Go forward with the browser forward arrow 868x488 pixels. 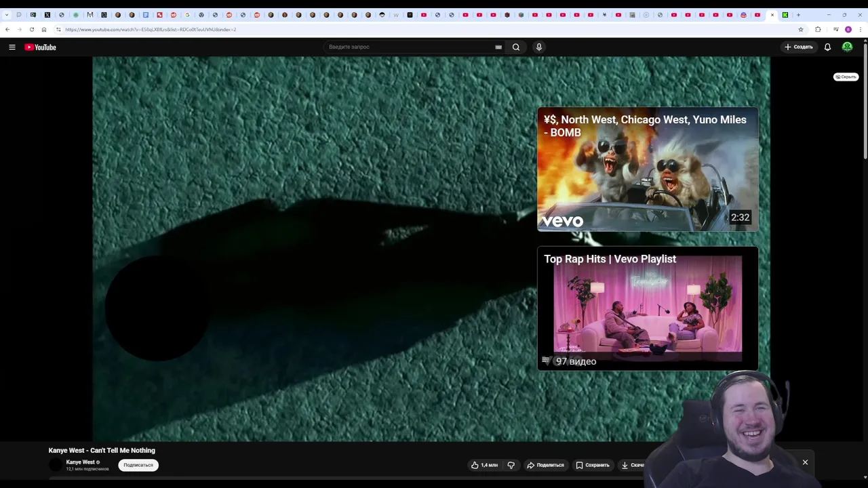tap(20, 29)
